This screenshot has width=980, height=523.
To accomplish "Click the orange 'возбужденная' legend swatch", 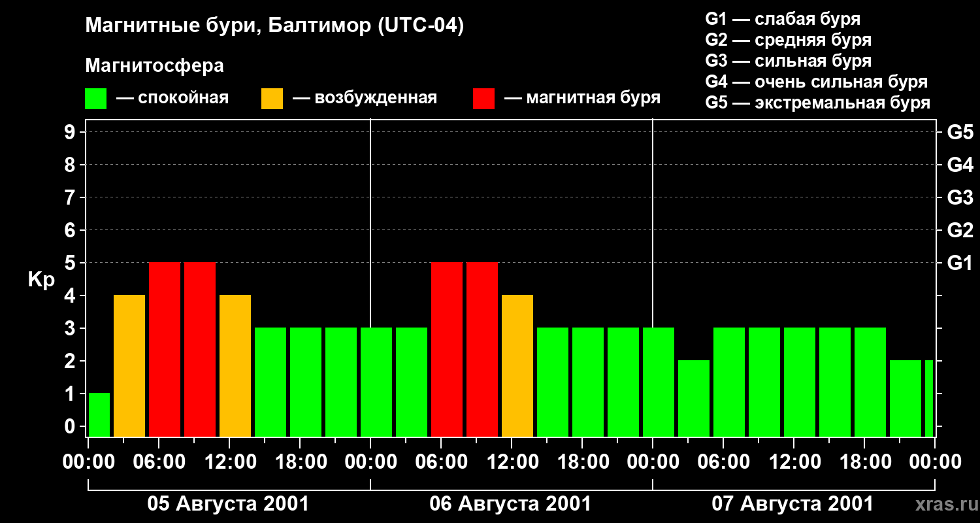I will (x=272, y=99).
